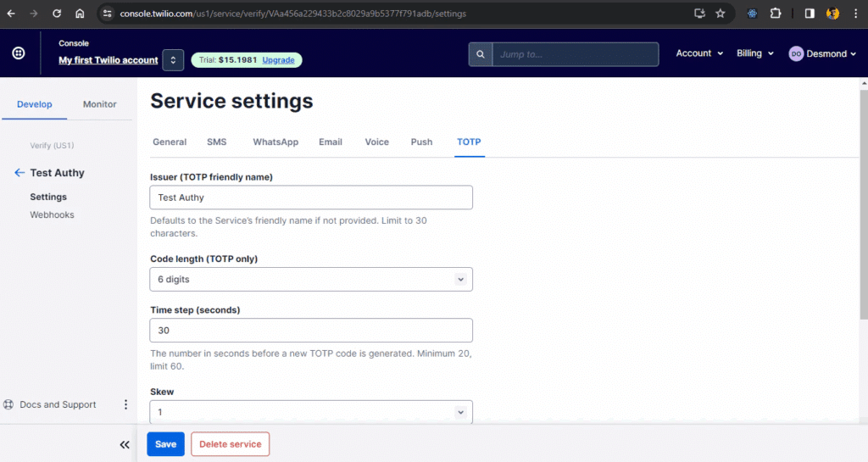Open the Billing menu
The image size is (868, 462).
coord(754,53)
